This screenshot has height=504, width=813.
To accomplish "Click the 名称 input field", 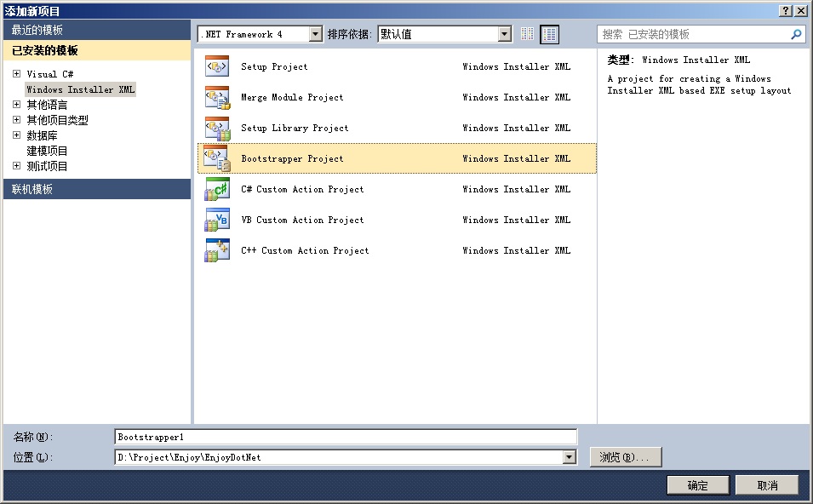I will pyautogui.click(x=346, y=437).
